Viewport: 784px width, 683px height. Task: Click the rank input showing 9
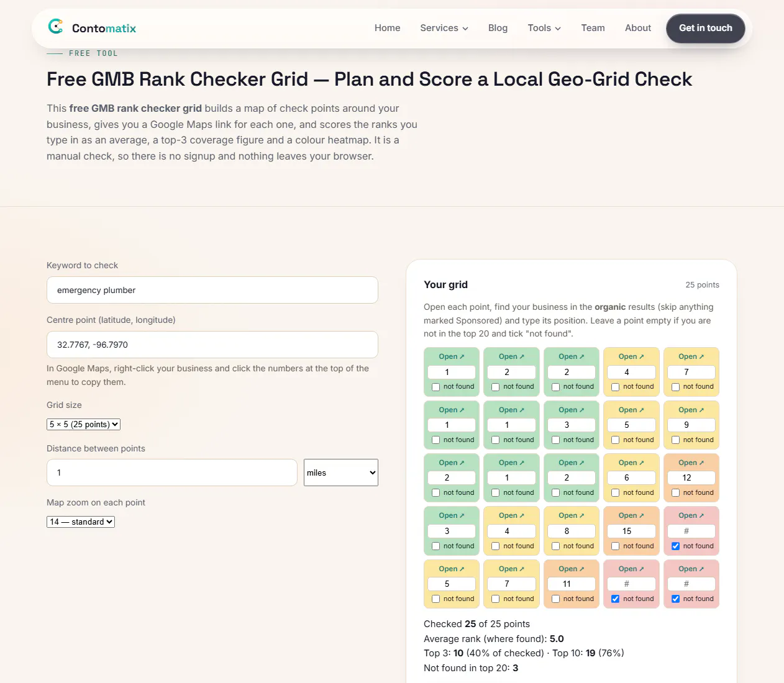[691, 425]
